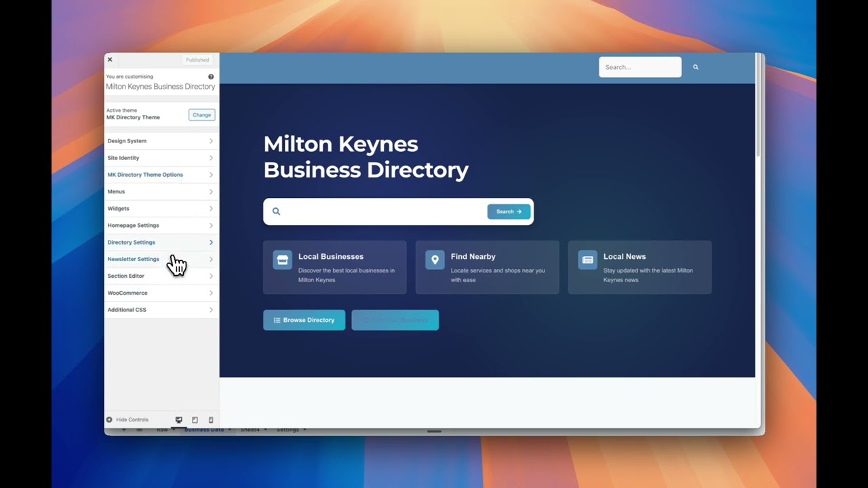Expand Directory Settings via its chevron
Viewport: 868px width, 488px height.
pyautogui.click(x=211, y=242)
